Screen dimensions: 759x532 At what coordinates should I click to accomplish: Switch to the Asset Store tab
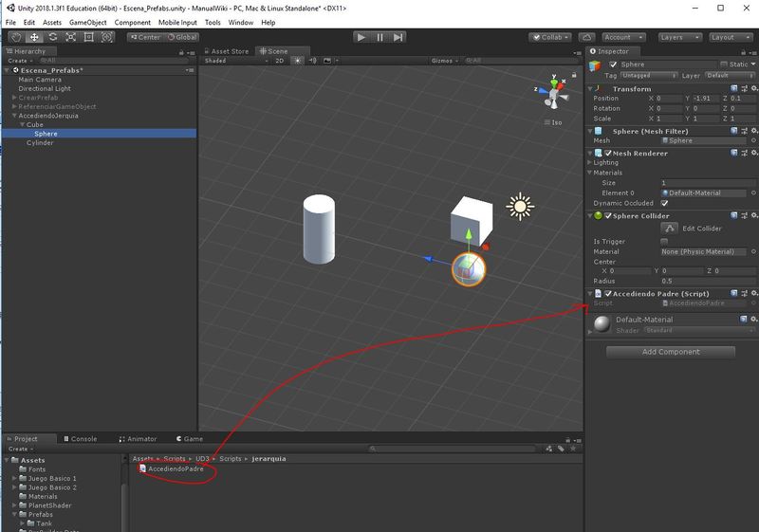click(226, 51)
